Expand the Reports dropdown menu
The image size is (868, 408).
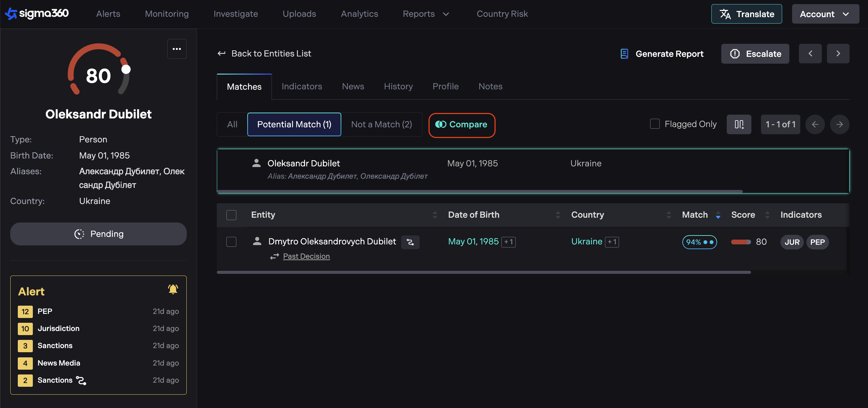pyautogui.click(x=426, y=14)
